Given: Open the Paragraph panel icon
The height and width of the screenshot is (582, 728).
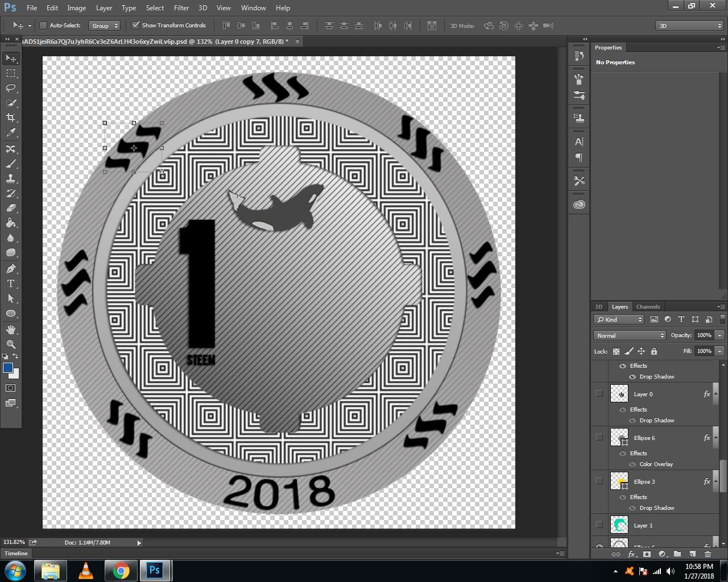Looking at the screenshot, I should pos(579,157).
